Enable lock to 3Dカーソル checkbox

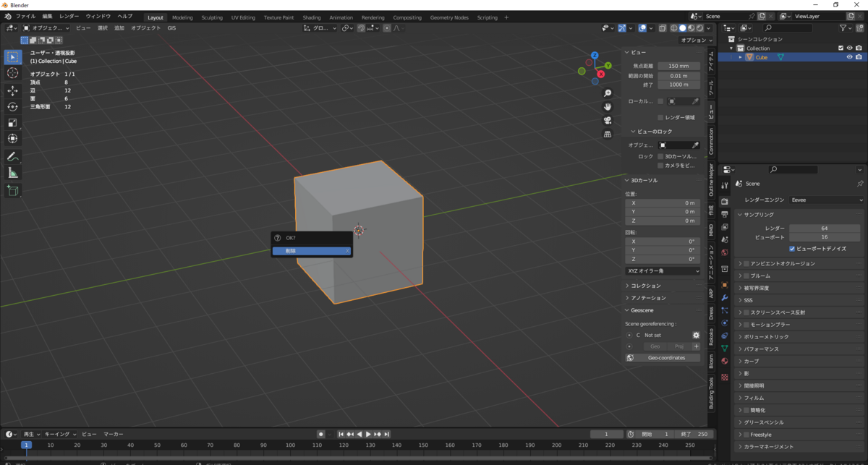pyautogui.click(x=660, y=156)
